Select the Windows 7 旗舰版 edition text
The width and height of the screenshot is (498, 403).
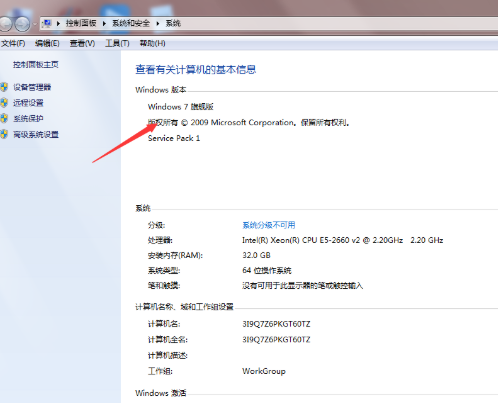pyautogui.click(x=181, y=107)
